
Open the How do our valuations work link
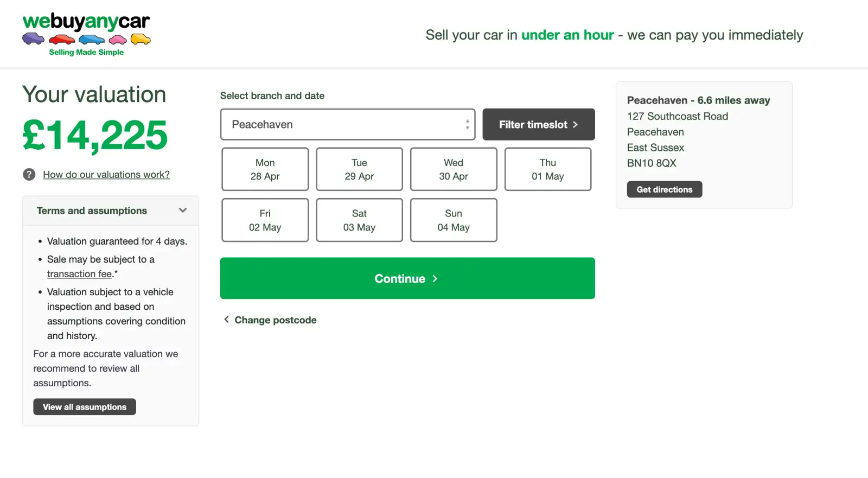[x=106, y=174]
